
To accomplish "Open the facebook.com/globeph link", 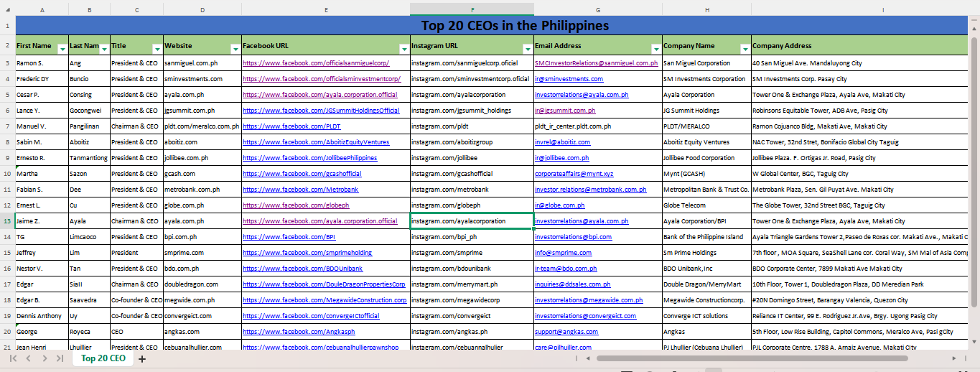I will coord(296,205).
